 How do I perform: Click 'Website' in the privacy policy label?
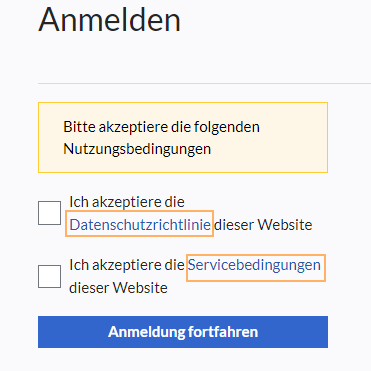tap(285, 225)
